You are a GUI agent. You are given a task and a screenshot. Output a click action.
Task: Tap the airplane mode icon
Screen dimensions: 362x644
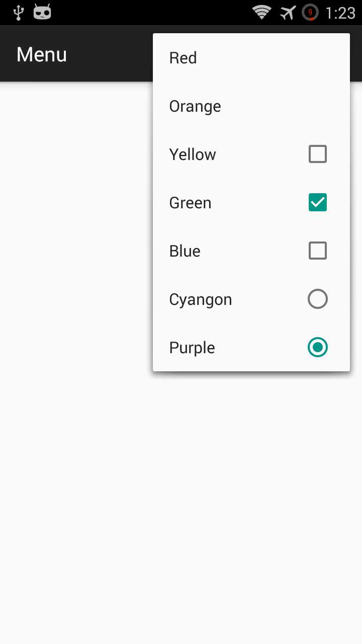click(x=288, y=13)
